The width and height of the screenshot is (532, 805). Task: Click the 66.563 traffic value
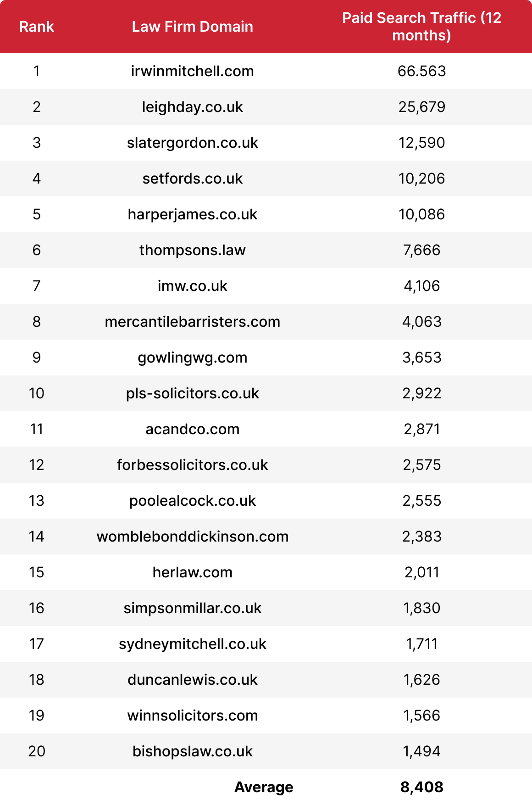422,71
